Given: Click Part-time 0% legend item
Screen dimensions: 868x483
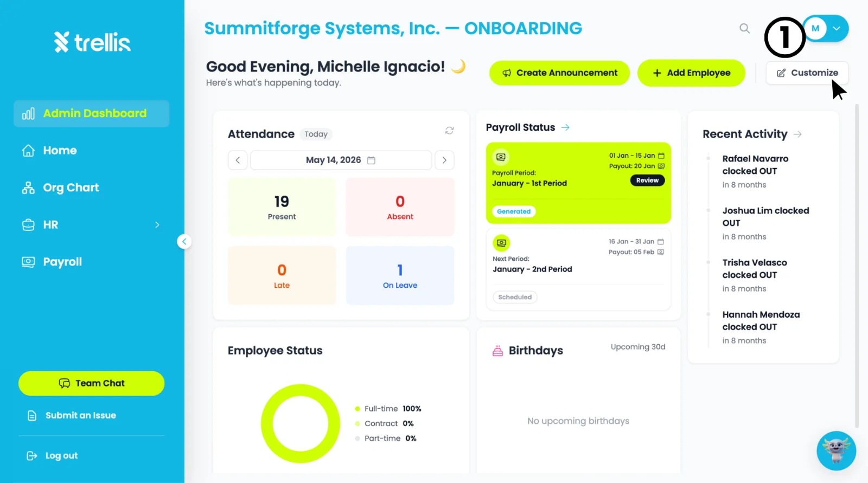Looking at the screenshot, I should [x=386, y=438].
